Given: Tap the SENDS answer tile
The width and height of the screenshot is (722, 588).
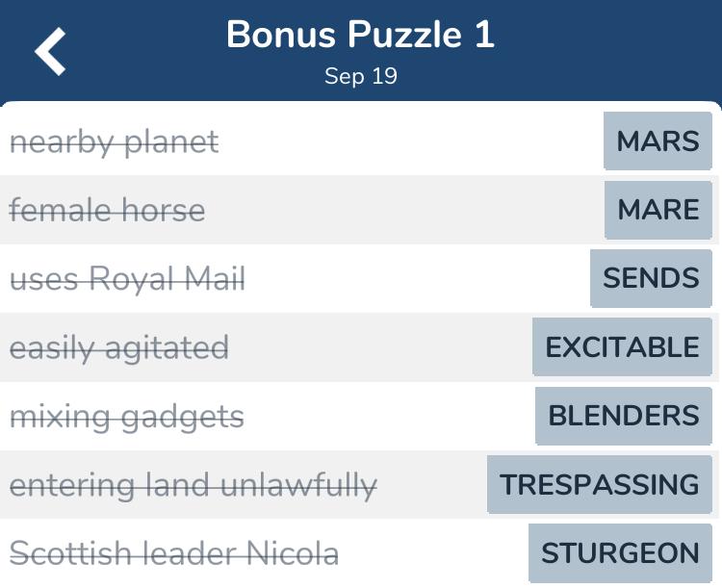Looking at the screenshot, I should 651,278.
